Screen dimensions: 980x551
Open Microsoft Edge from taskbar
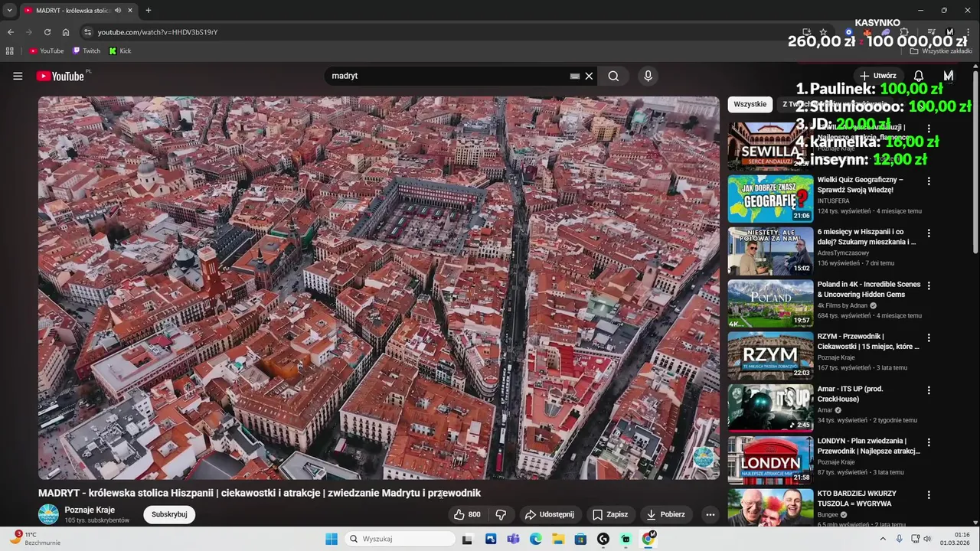[x=536, y=539]
